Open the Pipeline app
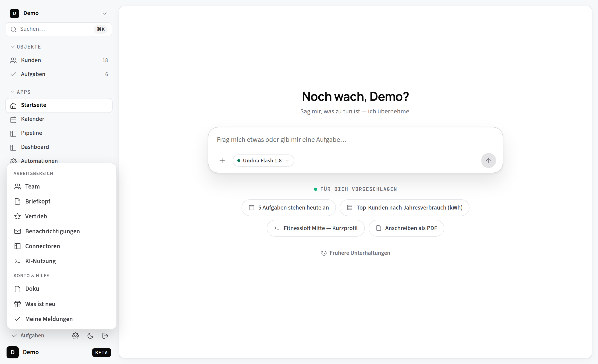This screenshot has height=364, width=598. tap(59, 133)
